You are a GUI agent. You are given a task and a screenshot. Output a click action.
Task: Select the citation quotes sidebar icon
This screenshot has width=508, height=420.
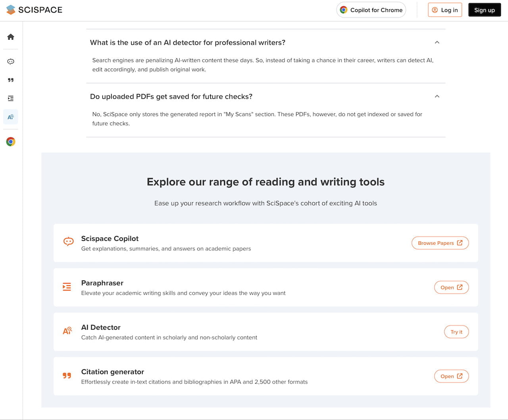(11, 80)
